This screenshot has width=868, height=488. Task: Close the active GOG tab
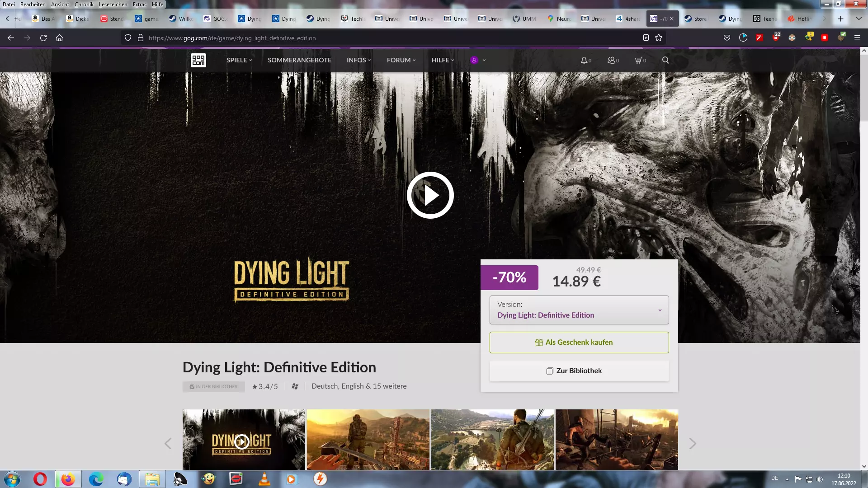pyautogui.click(x=672, y=19)
